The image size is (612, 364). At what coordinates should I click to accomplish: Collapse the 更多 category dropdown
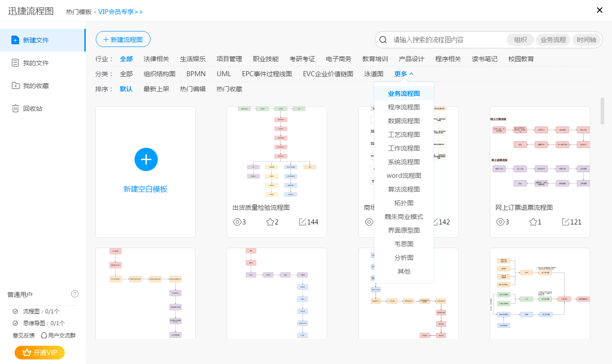click(x=404, y=73)
